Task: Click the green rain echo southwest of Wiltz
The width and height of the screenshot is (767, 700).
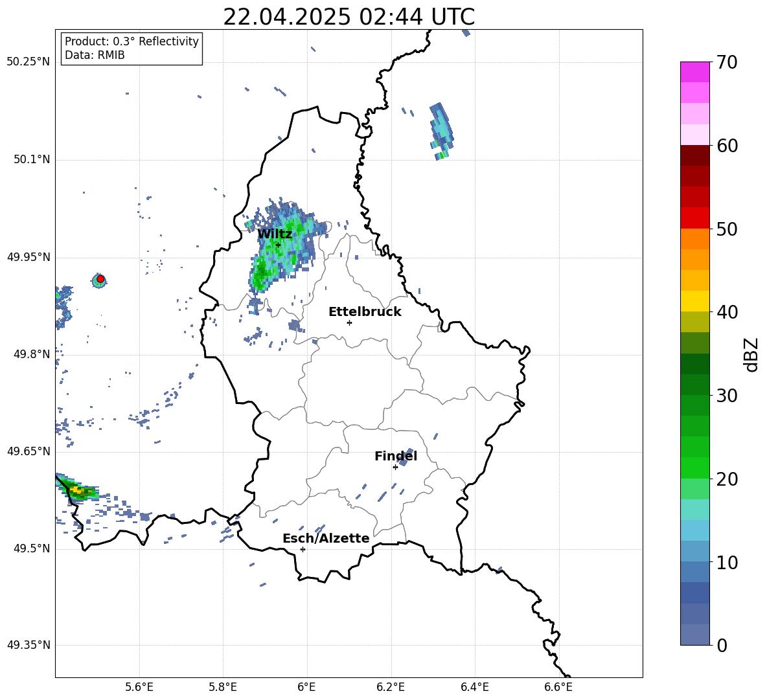Action: point(262,274)
